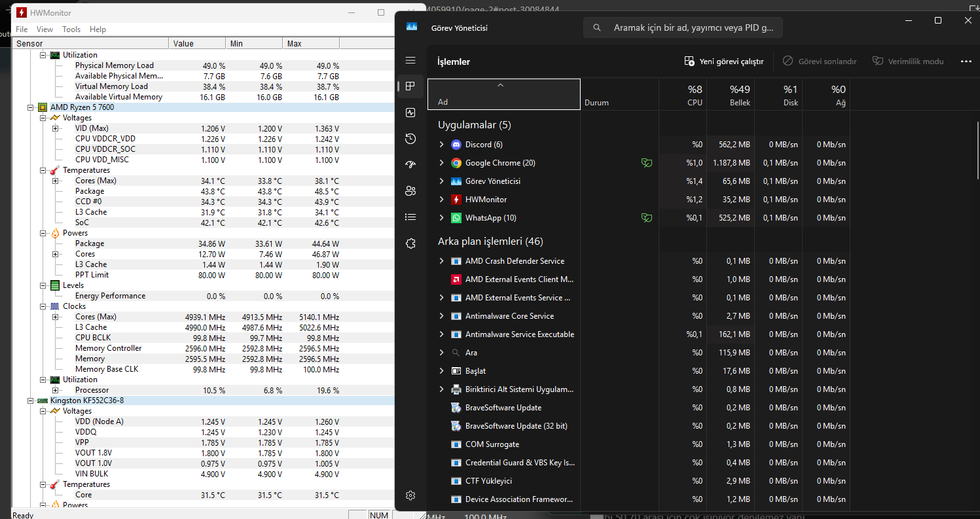The height and width of the screenshot is (519, 980).
Task: Expand the VID (Max) voltage entry
Action: 55,128
